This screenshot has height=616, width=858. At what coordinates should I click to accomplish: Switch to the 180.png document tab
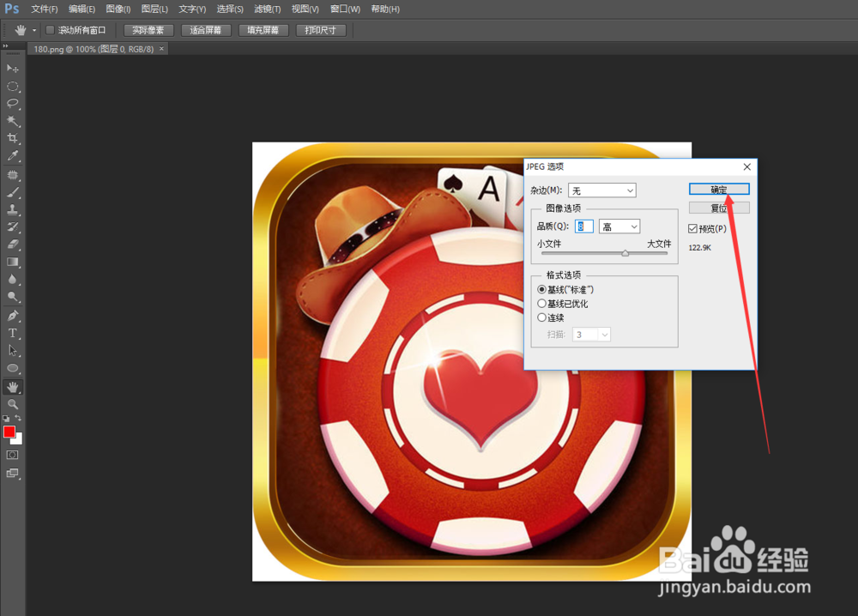(x=94, y=49)
